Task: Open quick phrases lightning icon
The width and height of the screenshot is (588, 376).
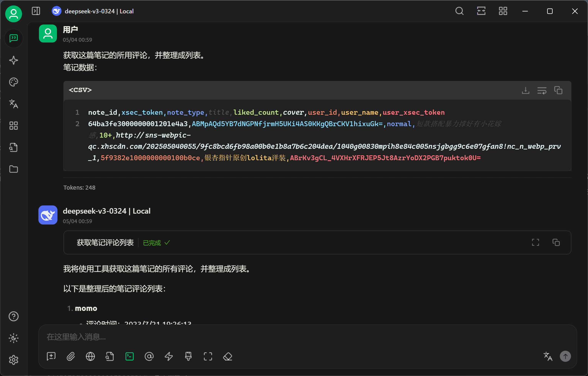Action: click(x=169, y=356)
